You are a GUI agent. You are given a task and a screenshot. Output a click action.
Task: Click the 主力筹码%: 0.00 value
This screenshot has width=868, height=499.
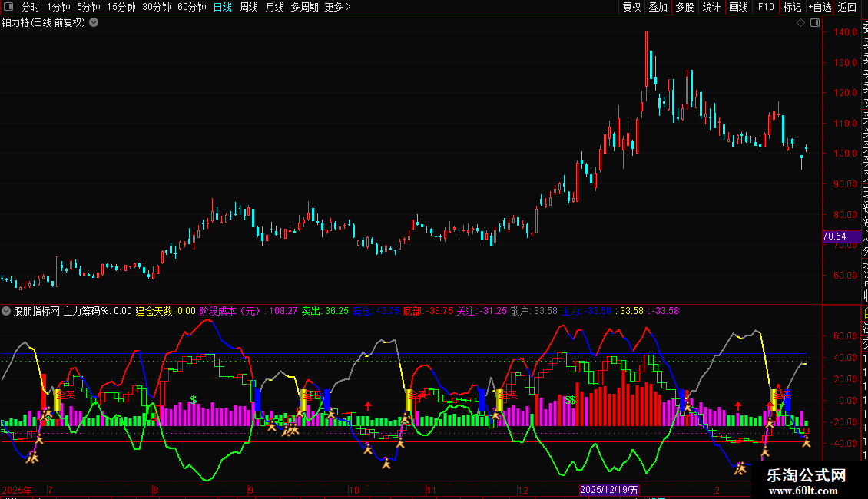click(98, 311)
